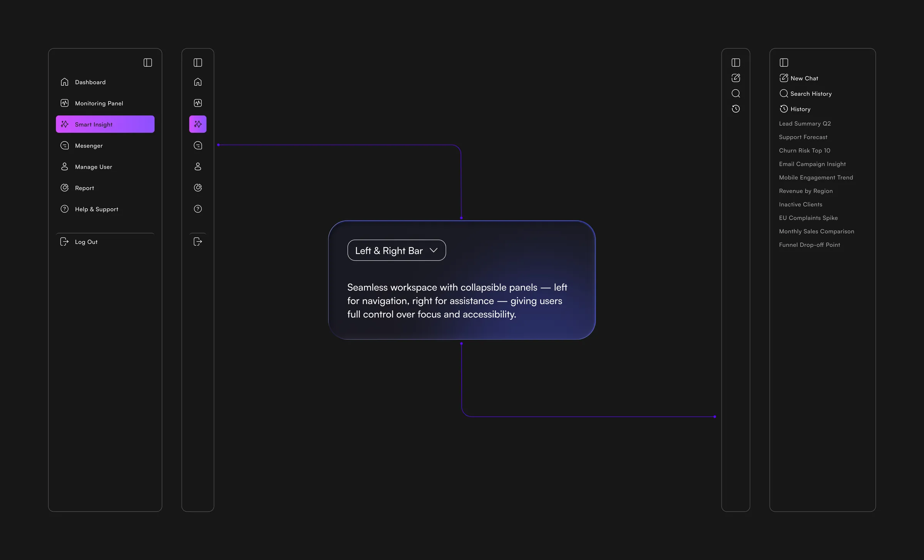
Task: Open Monthly Sales Comparison chat
Action: pos(817,231)
